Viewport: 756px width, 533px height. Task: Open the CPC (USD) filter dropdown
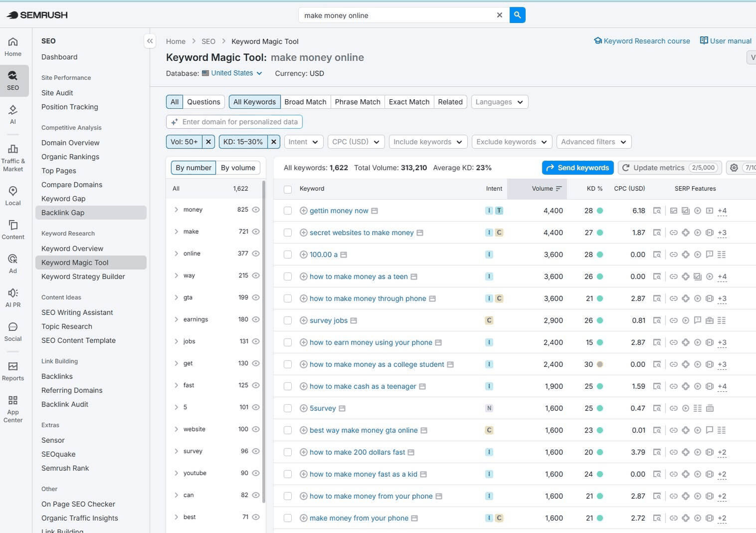[356, 142]
